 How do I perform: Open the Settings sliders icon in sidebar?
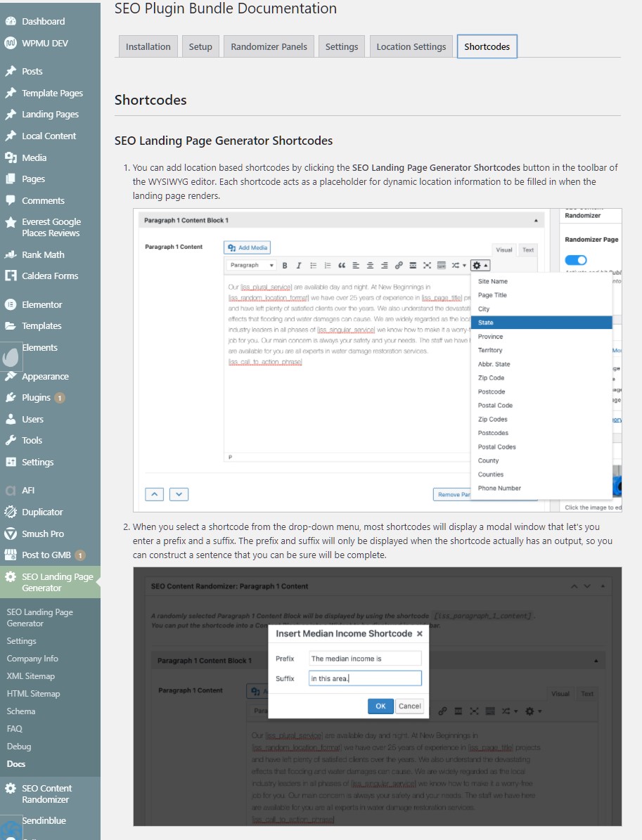coord(11,462)
